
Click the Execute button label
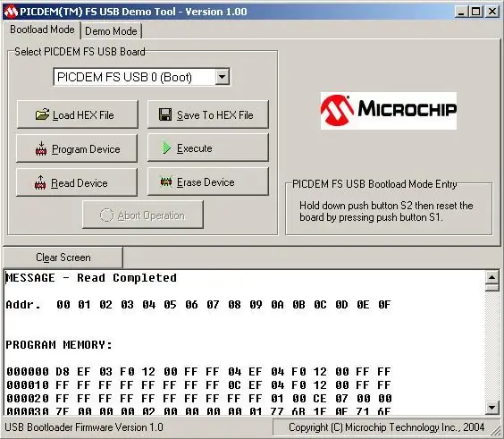click(195, 148)
